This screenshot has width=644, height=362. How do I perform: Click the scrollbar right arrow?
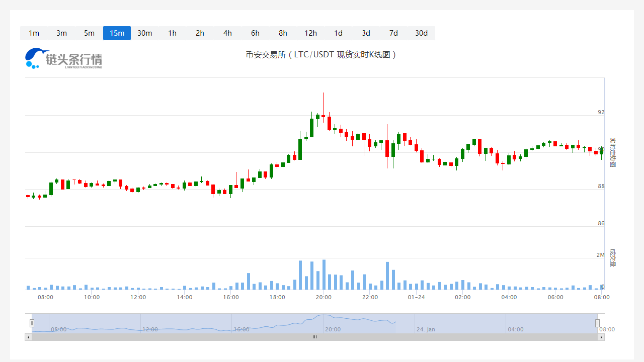click(601, 337)
